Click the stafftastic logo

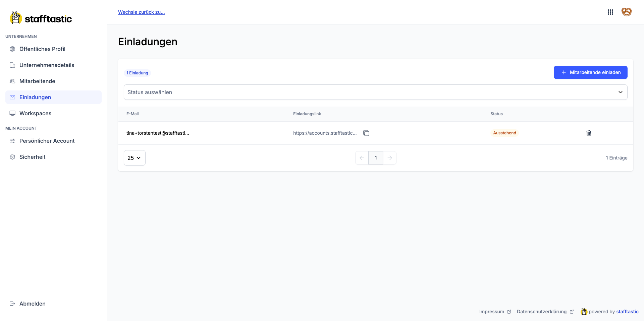pos(41,18)
